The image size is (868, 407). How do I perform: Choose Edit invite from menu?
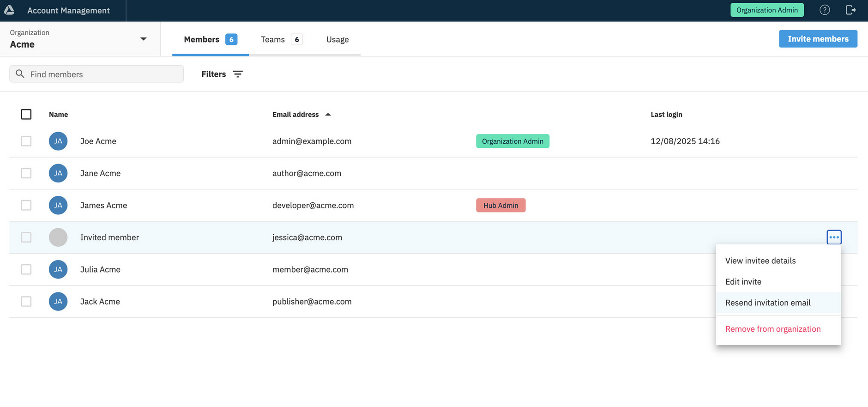click(x=778, y=282)
